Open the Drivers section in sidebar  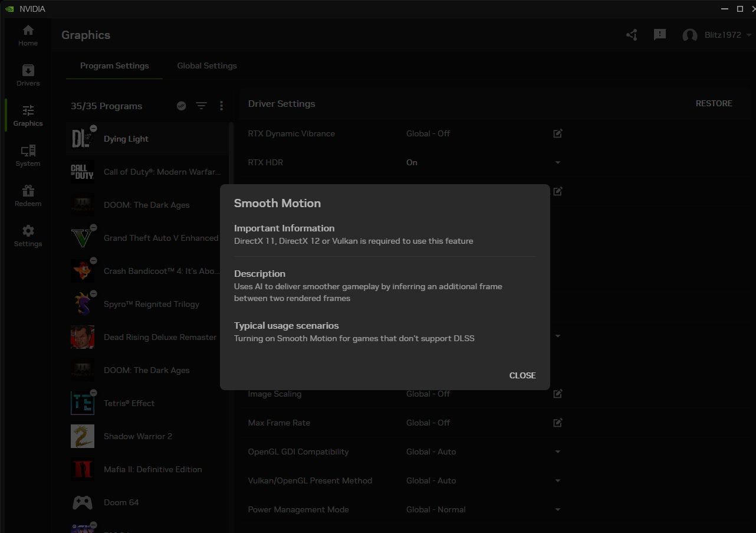(x=28, y=76)
